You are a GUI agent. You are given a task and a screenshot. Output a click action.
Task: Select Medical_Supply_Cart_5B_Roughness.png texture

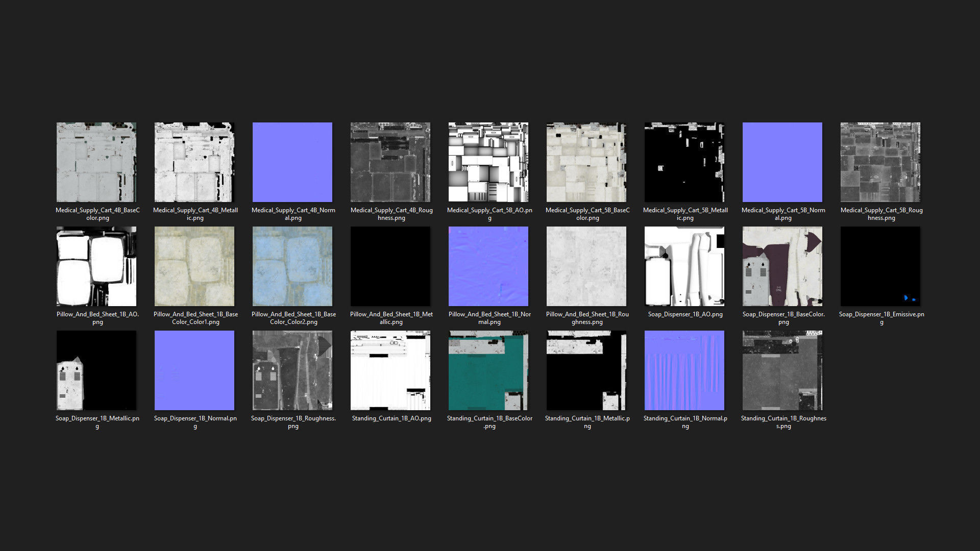pyautogui.click(x=880, y=162)
